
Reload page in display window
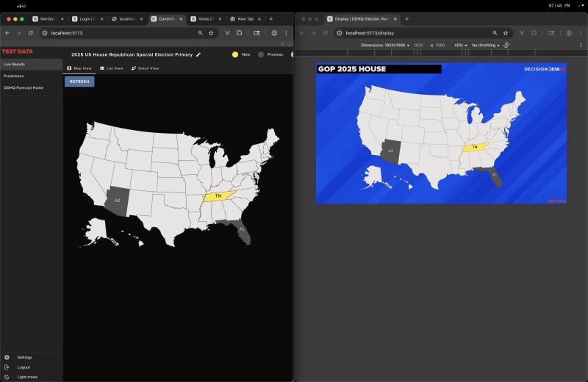click(326, 33)
